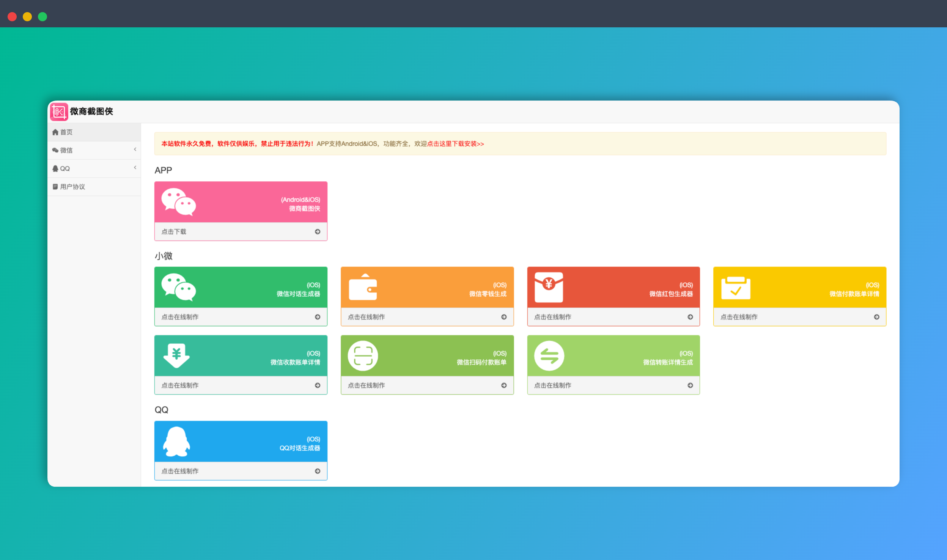
Task: Expand the QQ sidebar submenu chevron
Action: point(135,168)
